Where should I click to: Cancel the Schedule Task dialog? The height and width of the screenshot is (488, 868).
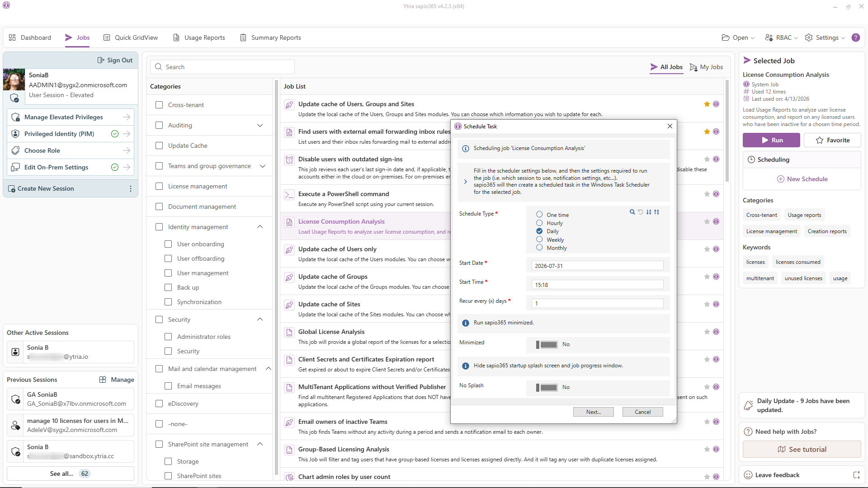[642, 412]
